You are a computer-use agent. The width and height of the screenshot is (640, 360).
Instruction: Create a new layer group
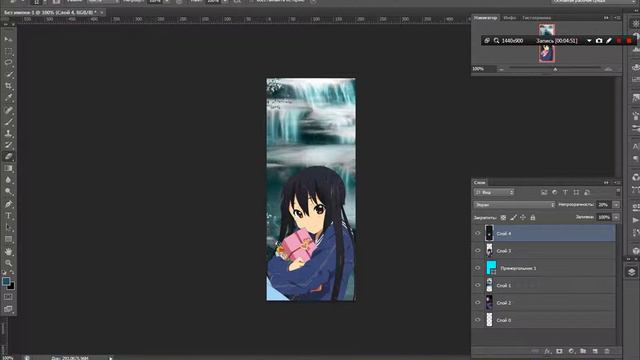click(x=583, y=351)
